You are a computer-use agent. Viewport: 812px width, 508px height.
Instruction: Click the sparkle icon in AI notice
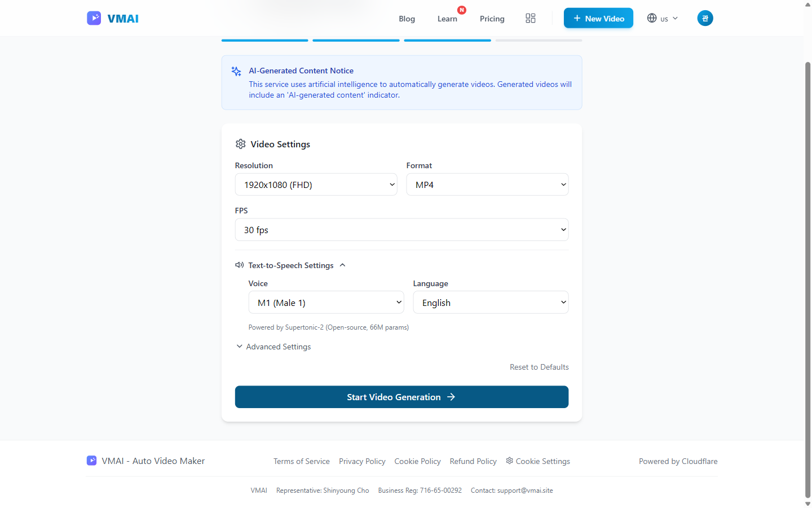click(x=236, y=71)
